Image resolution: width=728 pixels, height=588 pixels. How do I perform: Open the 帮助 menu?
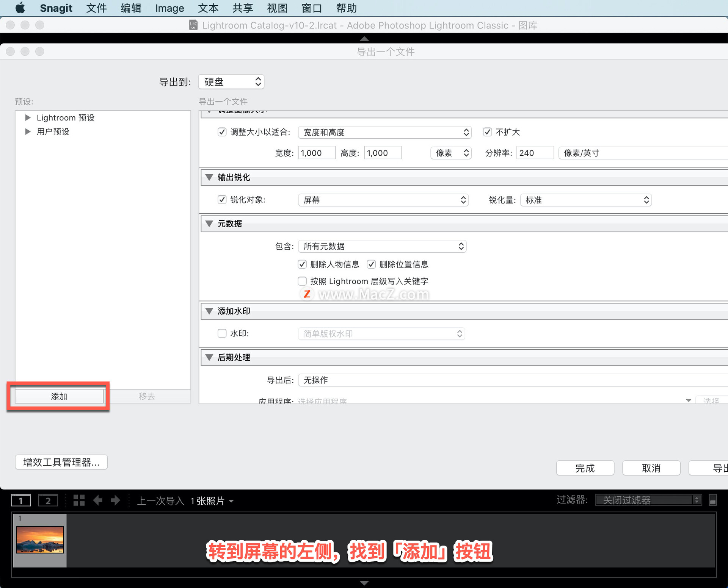click(x=346, y=8)
